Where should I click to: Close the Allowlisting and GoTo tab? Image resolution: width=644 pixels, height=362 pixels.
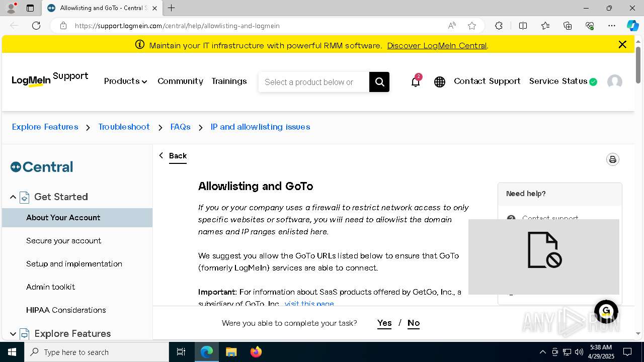pyautogui.click(x=154, y=8)
